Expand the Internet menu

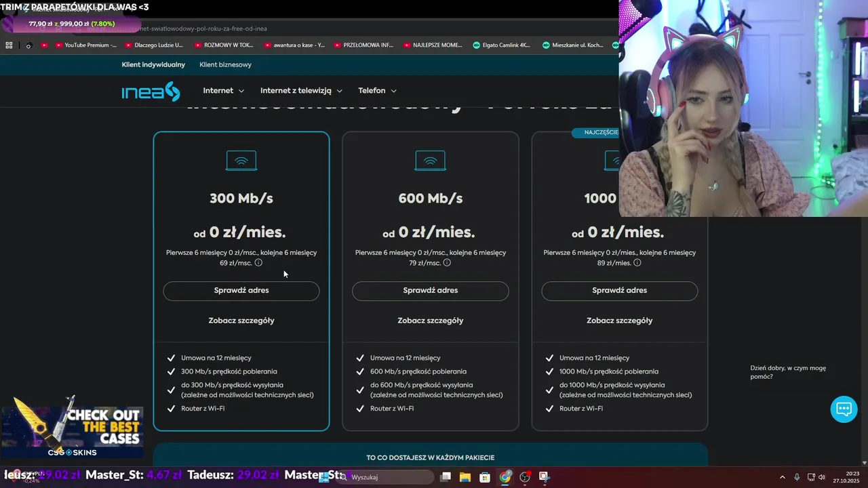[x=223, y=90]
